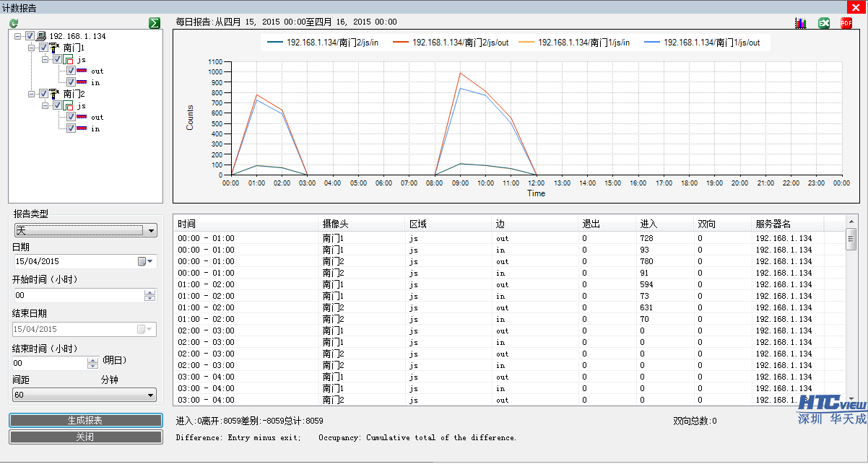This screenshot has height=464, width=868.
Task: Collapse the 南门1 tree node
Action: click(32, 48)
